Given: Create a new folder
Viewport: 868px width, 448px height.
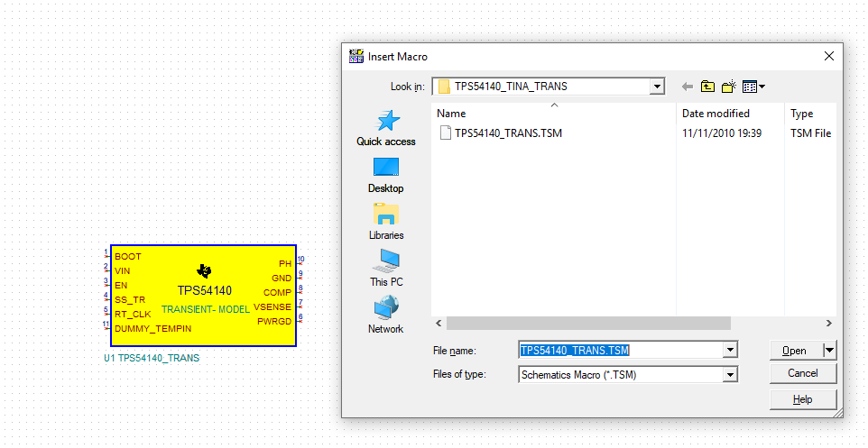Looking at the screenshot, I should 729,87.
